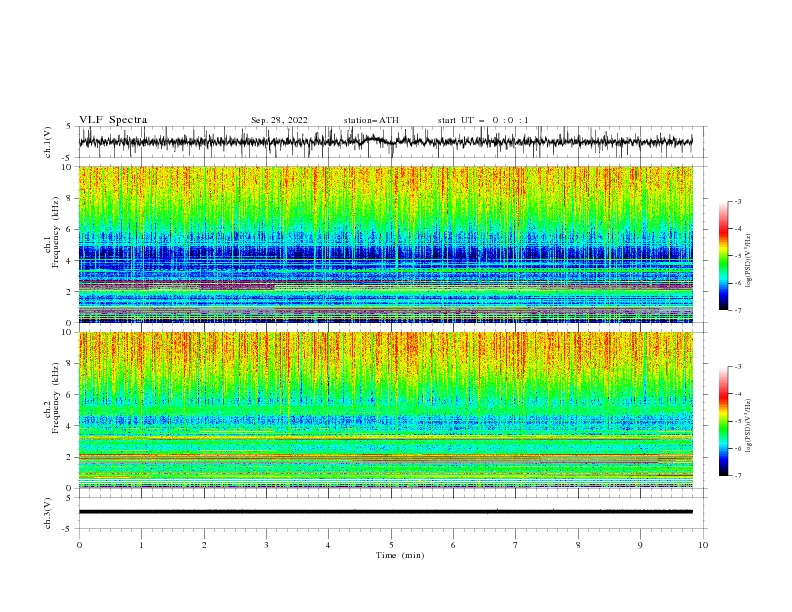The width and height of the screenshot is (792, 612).
Task: Click the ch.1 waveform trace plot
Action: (385, 142)
